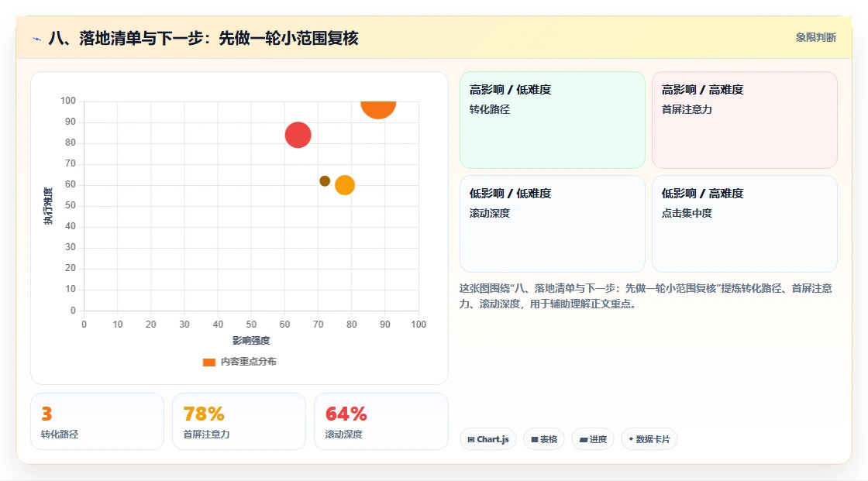
Task: Click 点击集中度 text in quadrant card
Action: click(687, 213)
